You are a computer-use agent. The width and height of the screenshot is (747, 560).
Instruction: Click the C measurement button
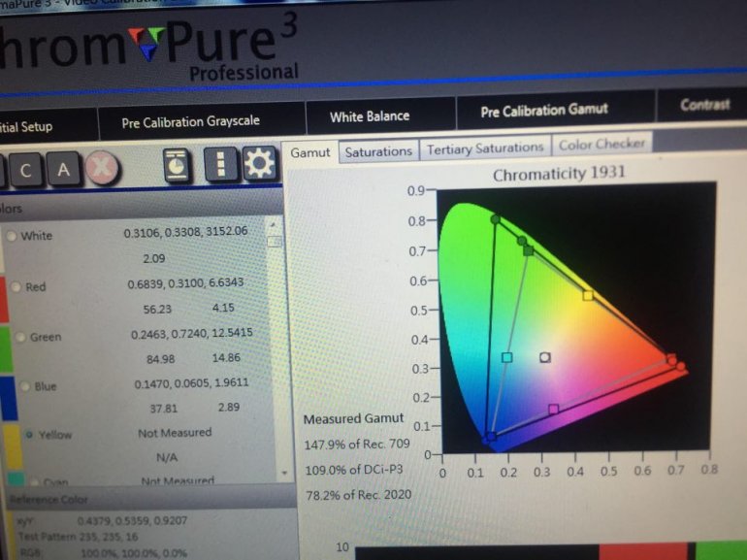[26, 172]
